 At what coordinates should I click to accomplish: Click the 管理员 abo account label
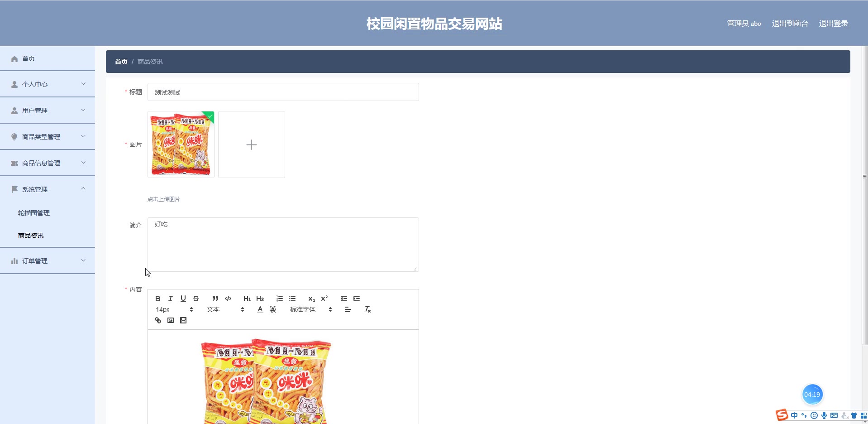(744, 24)
